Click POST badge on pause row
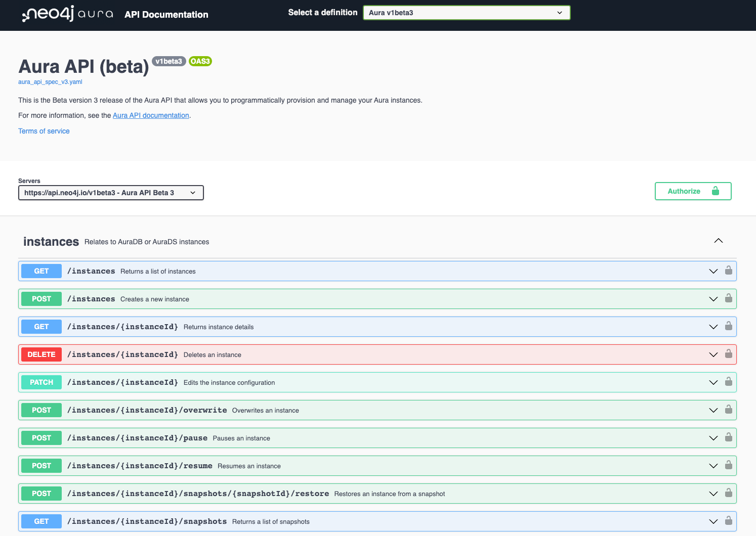Image resolution: width=756 pixels, height=536 pixels. click(x=41, y=438)
